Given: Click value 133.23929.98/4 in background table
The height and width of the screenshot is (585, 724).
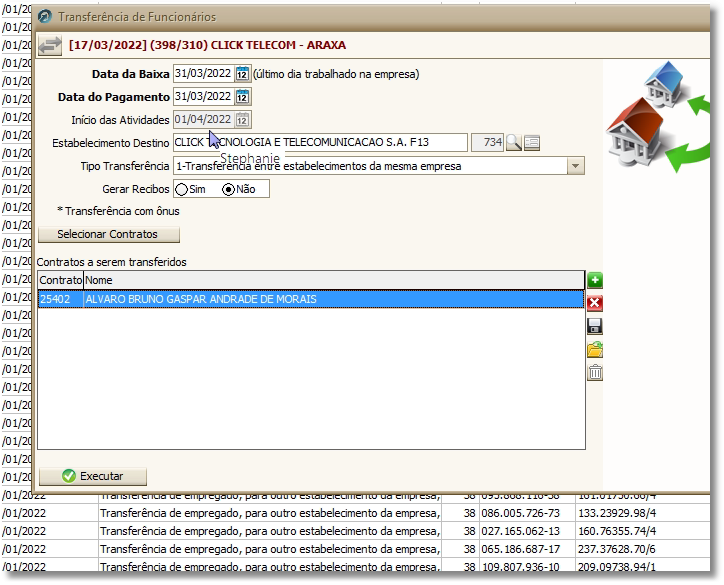Looking at the screenshot, I should pos(617,513).
